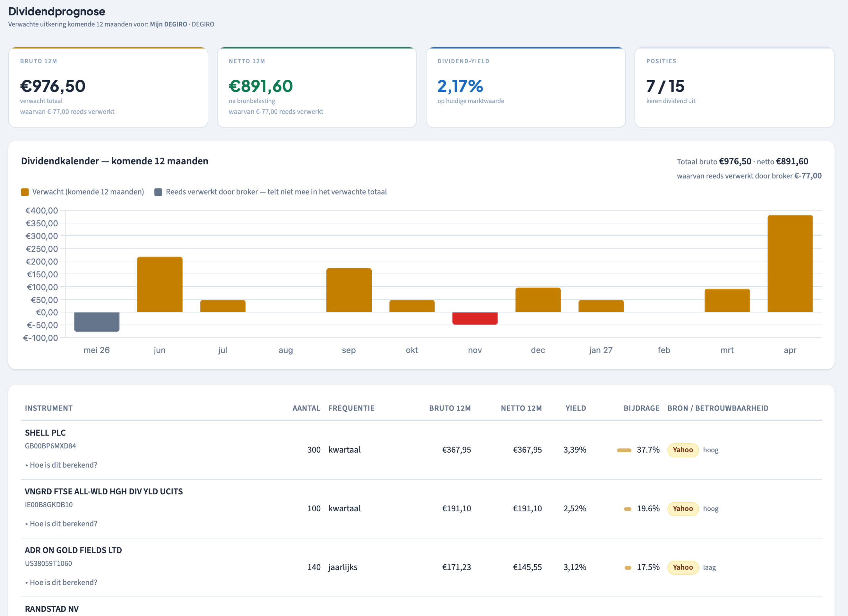This screenshot has height=616, width=848.
Task: Sort by the INSTRUMENT column header
Action: (x=49, y=409)
